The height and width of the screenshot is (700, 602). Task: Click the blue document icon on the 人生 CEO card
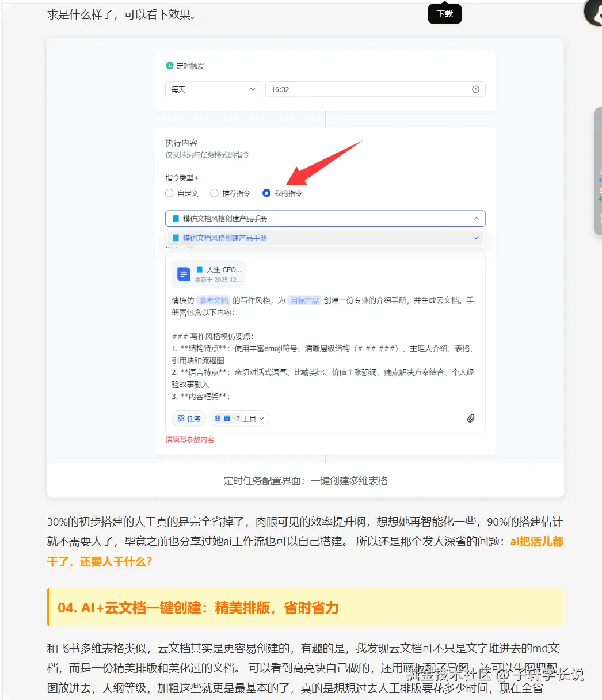[x=183, y=273]
